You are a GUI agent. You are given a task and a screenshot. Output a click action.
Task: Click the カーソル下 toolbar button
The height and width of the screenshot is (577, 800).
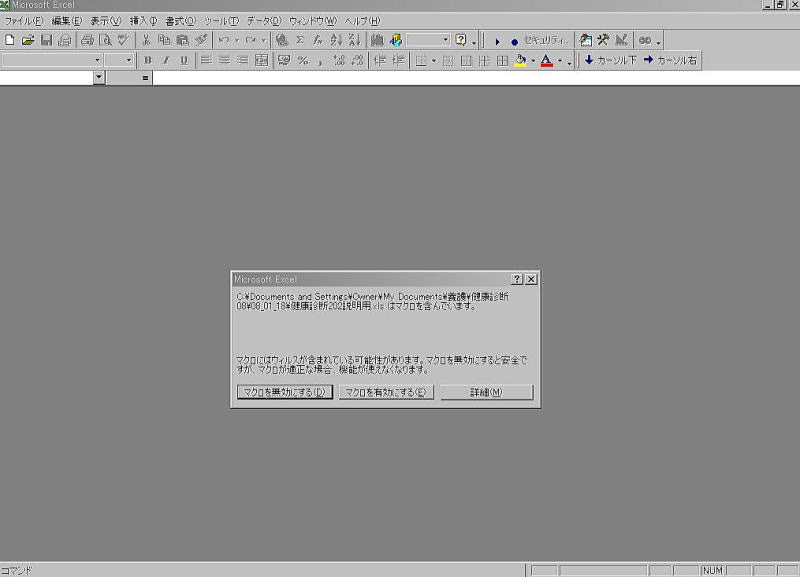coord(611,60)
